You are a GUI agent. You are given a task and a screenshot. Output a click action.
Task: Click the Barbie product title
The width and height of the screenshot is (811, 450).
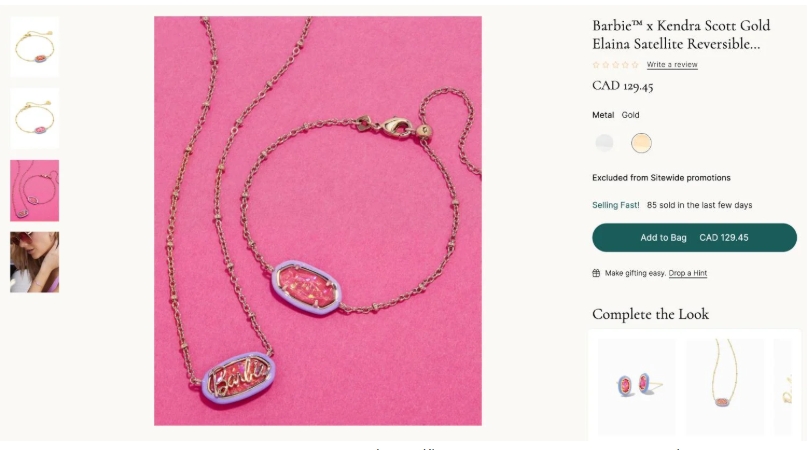click(681, 35)
